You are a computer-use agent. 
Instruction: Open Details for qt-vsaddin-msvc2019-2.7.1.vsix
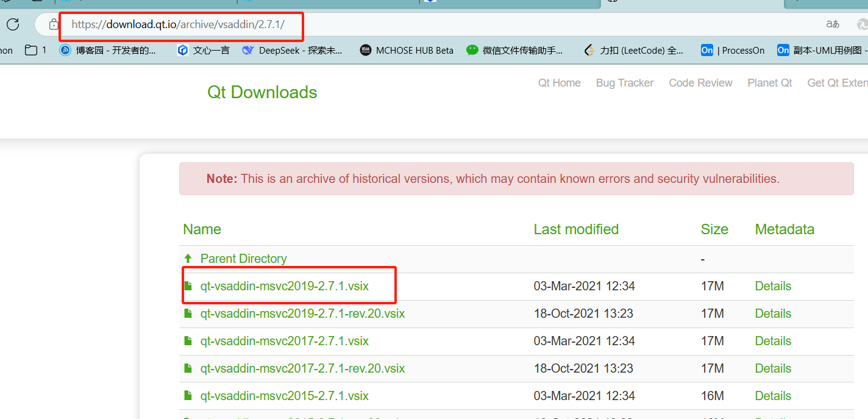[773, 286]
